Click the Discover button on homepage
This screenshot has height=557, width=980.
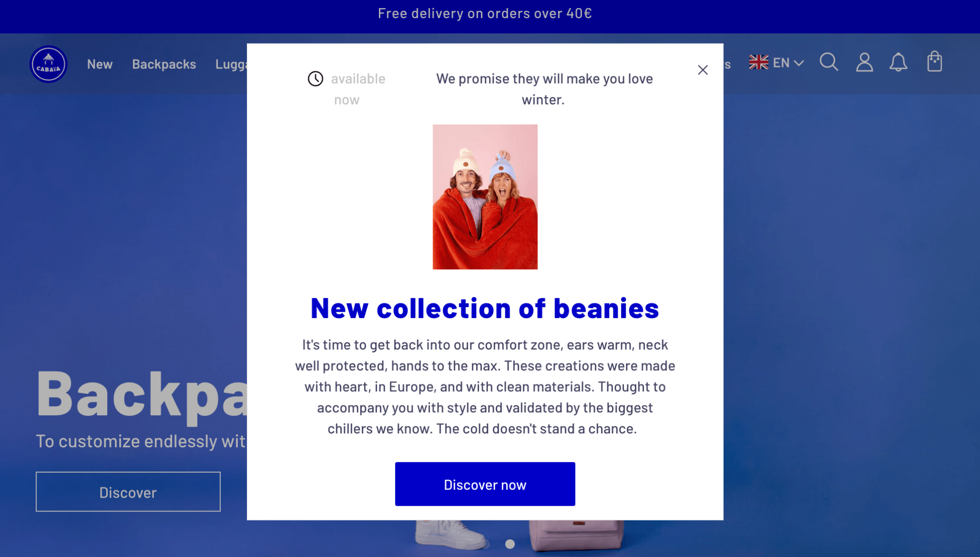pos(128,492)
